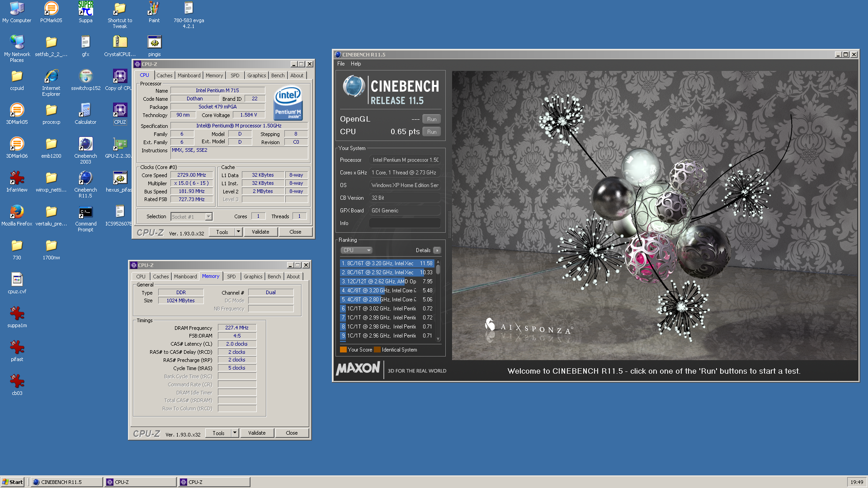The image size is (868, 488).
Task: Open the pingis desktop icon
Action: coord(154,46)
